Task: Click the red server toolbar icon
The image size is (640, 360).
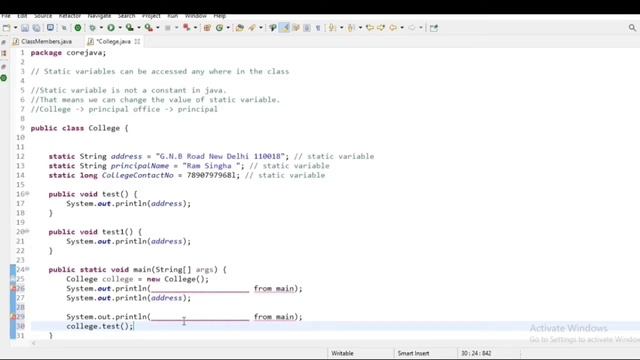Action: (x=187, y=28)
